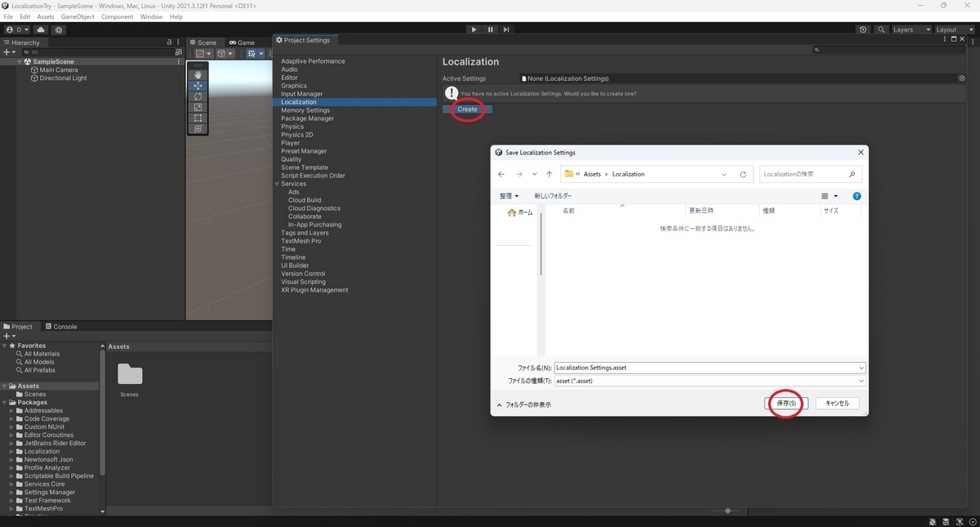This screenshot has height=527, width=980.
Task: Click the キャンセル cancel button
Action: pos(837,403)
